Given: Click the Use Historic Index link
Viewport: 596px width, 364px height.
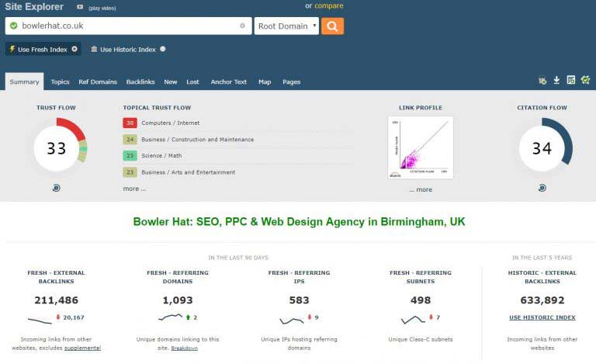Looking at the screenshot, I should 542,317.
